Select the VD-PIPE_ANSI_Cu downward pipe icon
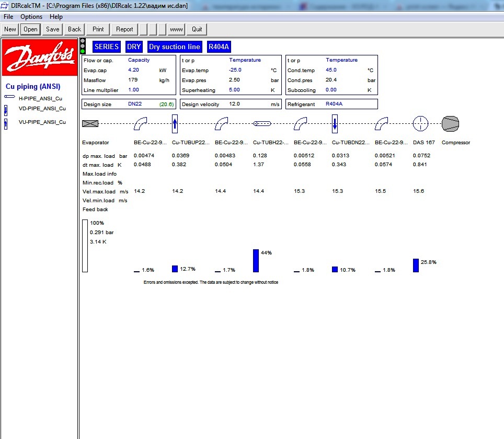The width and height of the screenshot is (504, 439). [6, 110]
